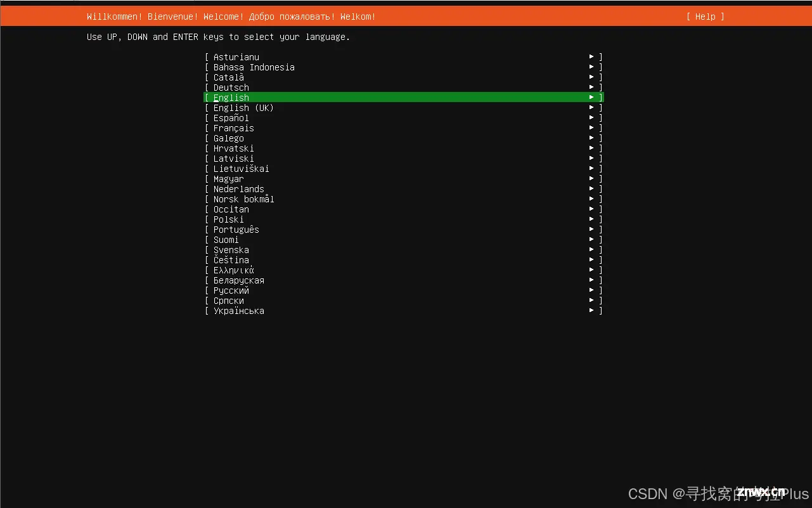The image size is (812, 508).
Task: Select Latviski language
Action: coord(404,159)
